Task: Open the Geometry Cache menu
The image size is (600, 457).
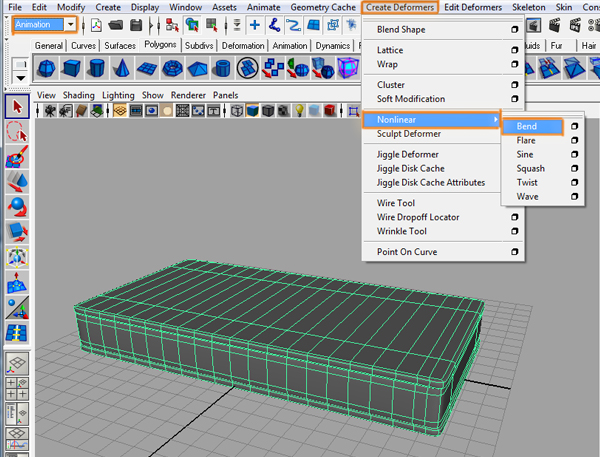Action: [x=323, y=7]
